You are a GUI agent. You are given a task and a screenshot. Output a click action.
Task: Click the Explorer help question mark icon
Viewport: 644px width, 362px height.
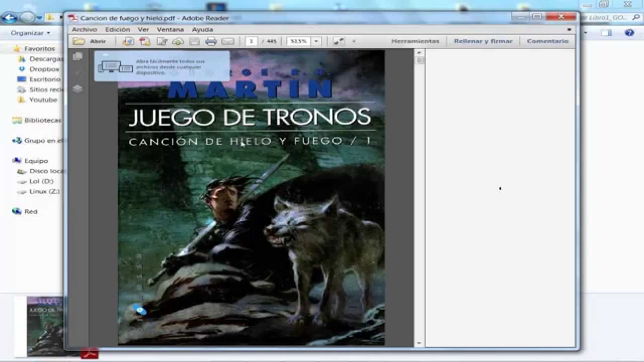[x=629, y=33]
